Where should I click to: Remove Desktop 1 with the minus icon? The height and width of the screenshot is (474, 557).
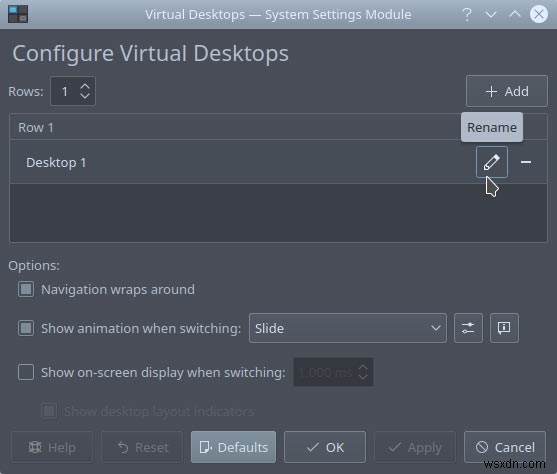pos(526,162)
